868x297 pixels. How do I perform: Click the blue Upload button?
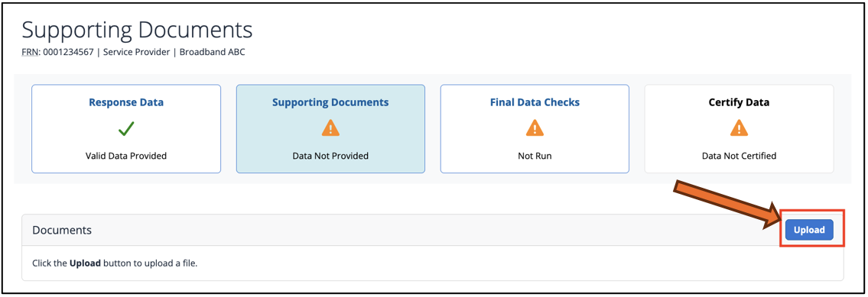coord(809,230)
